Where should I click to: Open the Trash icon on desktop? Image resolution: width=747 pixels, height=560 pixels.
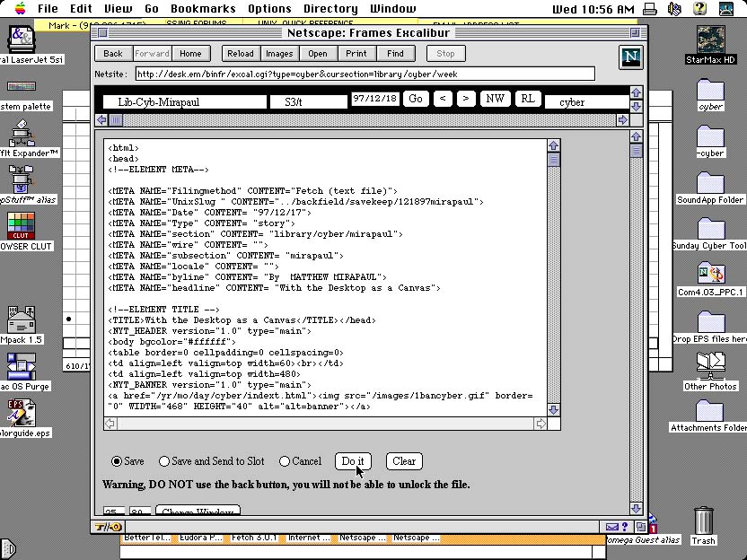point(704,521)
